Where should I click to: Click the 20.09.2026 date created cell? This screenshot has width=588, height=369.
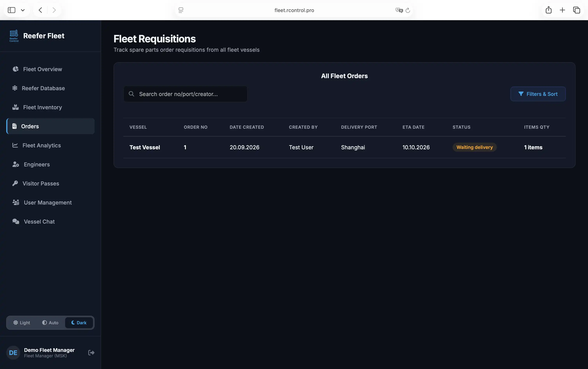pos(244,147)
